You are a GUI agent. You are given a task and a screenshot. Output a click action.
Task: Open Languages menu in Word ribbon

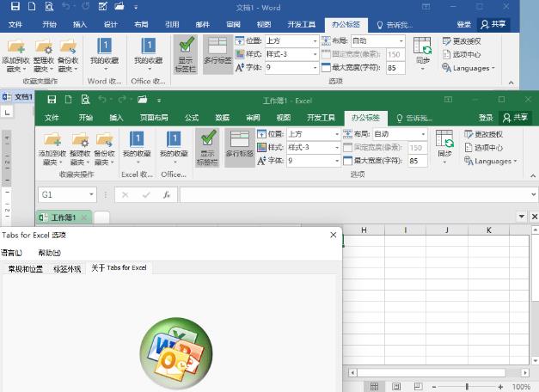(469, 68)
